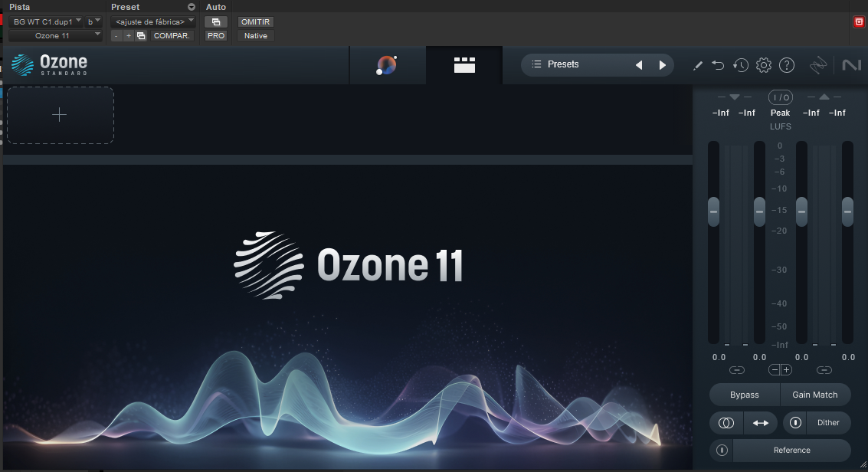Toggle the Bypass button
The width and height of the screenshot is (868, 472).
click(745, 395)
